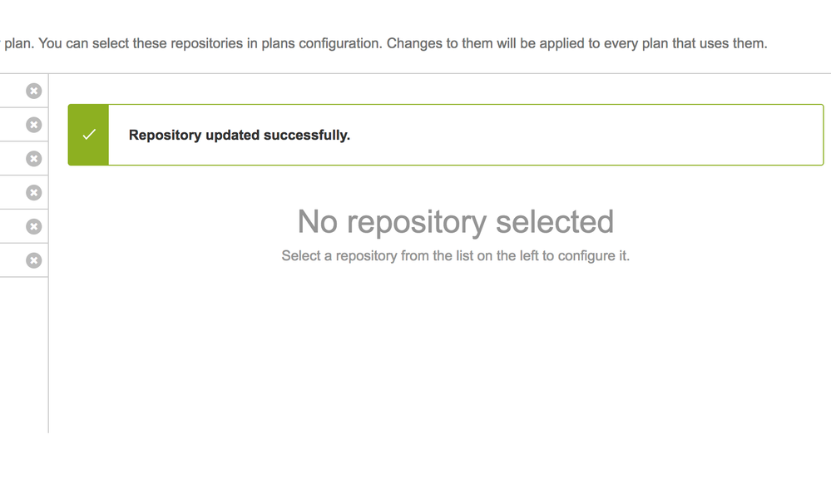Click empty space below the repository hint text

click(456, 350)
